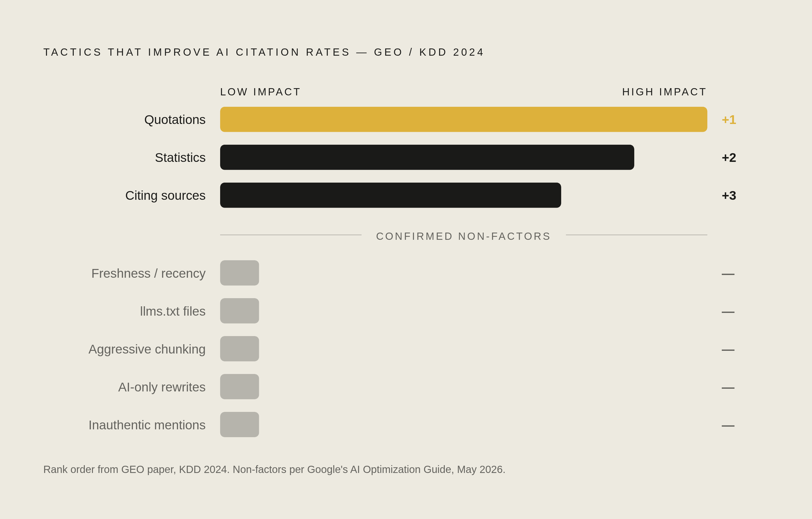
Task: Click the gold Quotations bar
Action: (464, 119)
